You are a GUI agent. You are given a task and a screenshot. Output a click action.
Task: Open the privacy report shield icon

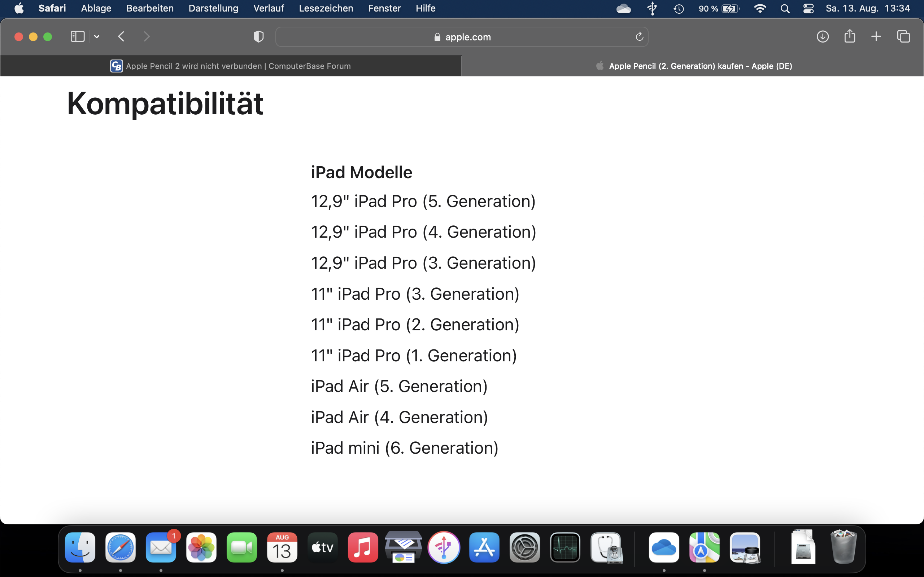258,37
